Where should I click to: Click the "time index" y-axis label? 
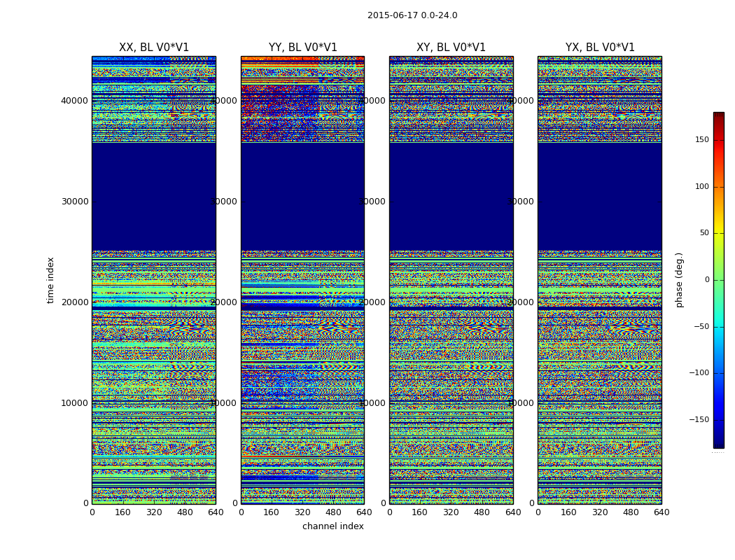50,279
